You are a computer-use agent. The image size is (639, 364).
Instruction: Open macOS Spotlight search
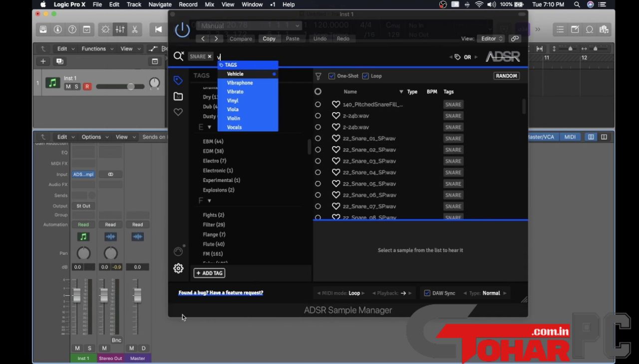point(577,4)
